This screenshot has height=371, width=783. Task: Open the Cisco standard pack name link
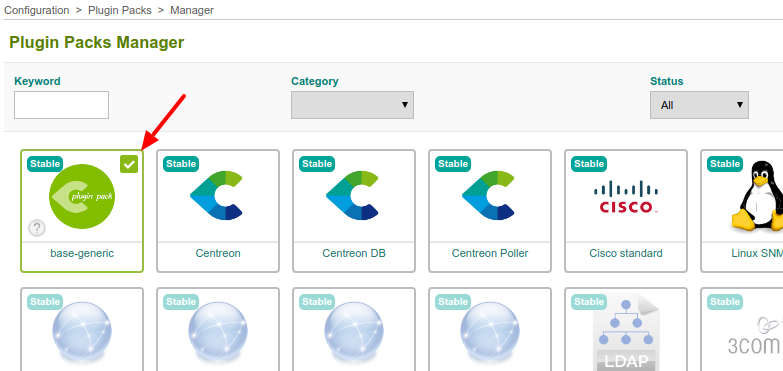pyautogui.click(x=626, y=253)
